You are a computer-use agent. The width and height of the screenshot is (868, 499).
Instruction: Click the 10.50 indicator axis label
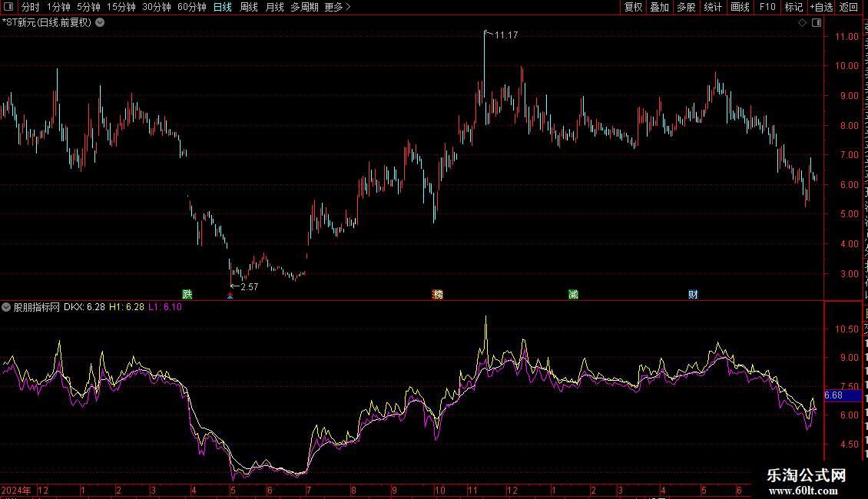[846, 329]
